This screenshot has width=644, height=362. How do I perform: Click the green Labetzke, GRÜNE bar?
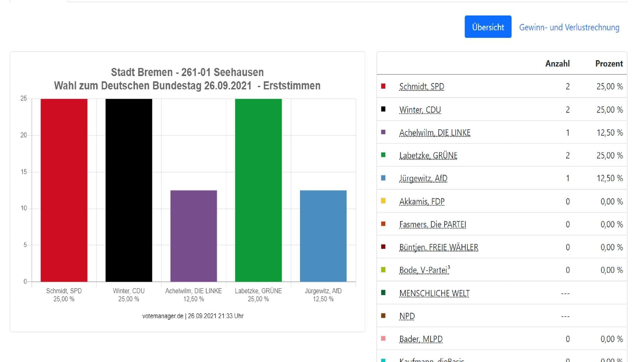tap(258, 190)
